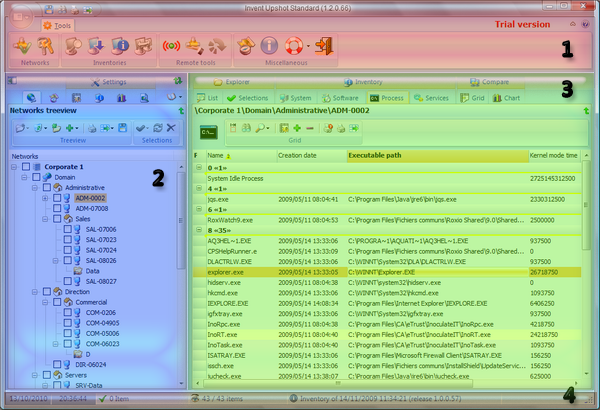Open the round Information icon in Miscellaneous
600x410 pixels.
(x=269, y=46)
